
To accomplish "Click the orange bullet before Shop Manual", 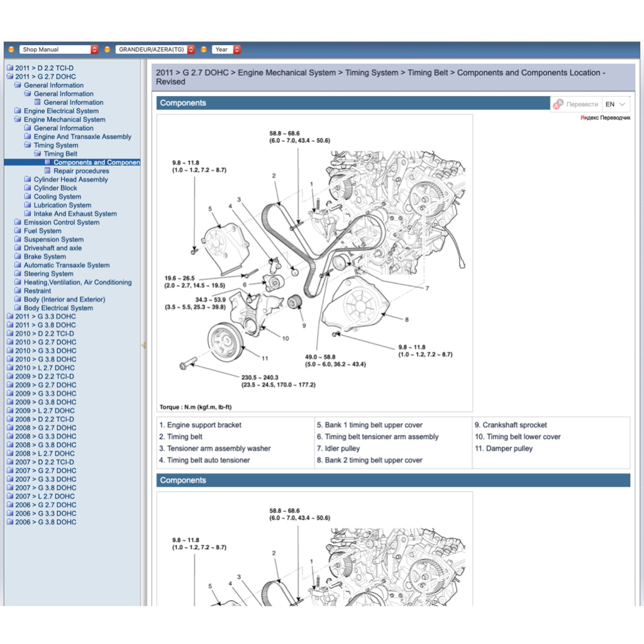I will click(11, 49).
